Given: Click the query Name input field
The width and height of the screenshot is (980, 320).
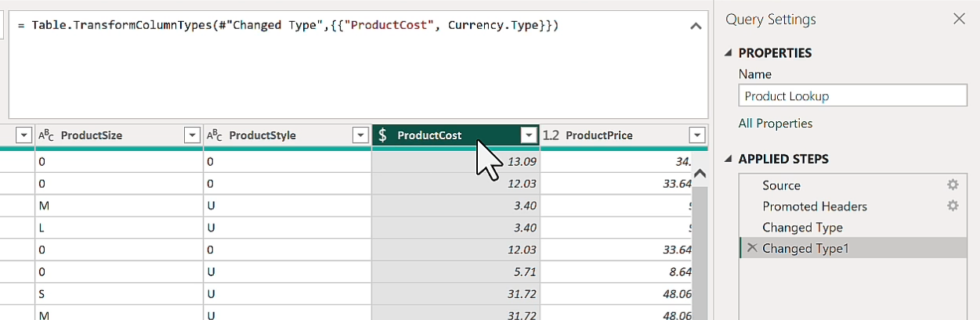Looking at the screenshot, I should pos(852,96).
